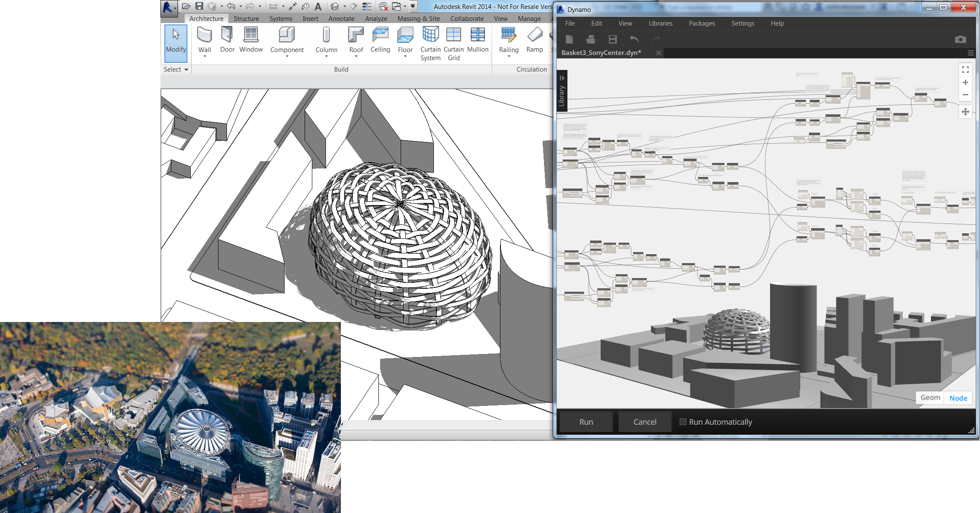Image resolution: width=980 pixels, height=513 pixels.
Task: Click the Cancel button in Dynamo
Action: 645,422
